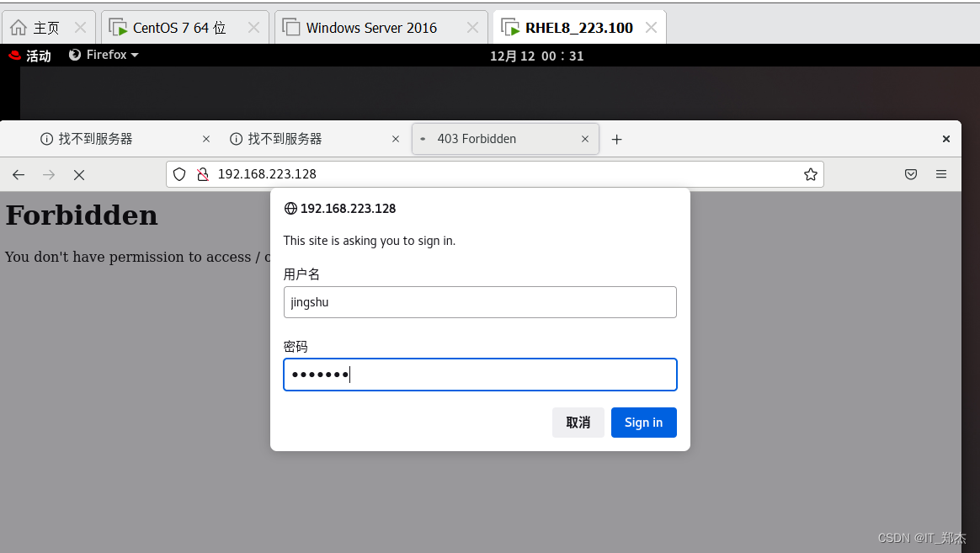980x553 pixels.
Task: Open the GNOME Activities overview
Action: click(x=30, y=56)
